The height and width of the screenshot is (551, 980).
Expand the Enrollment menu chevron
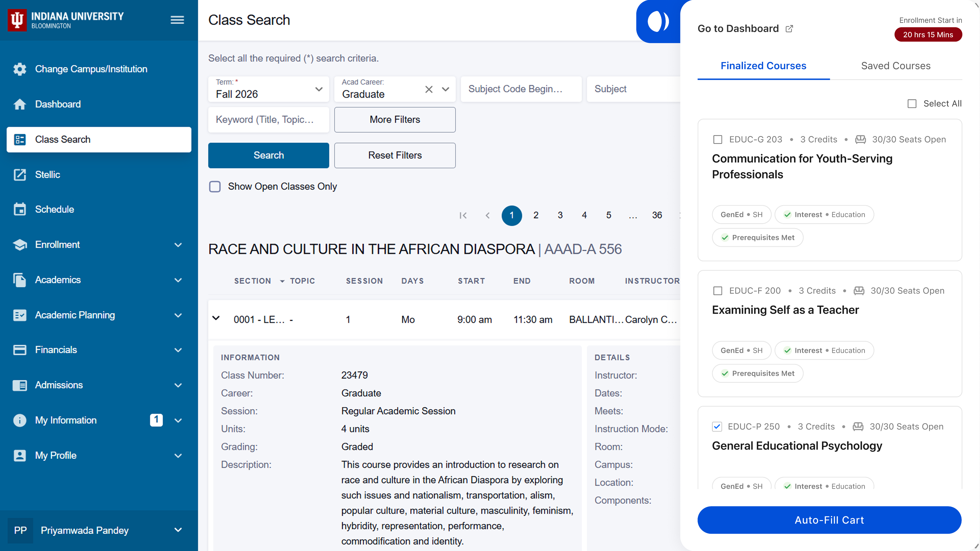(178, 245)
